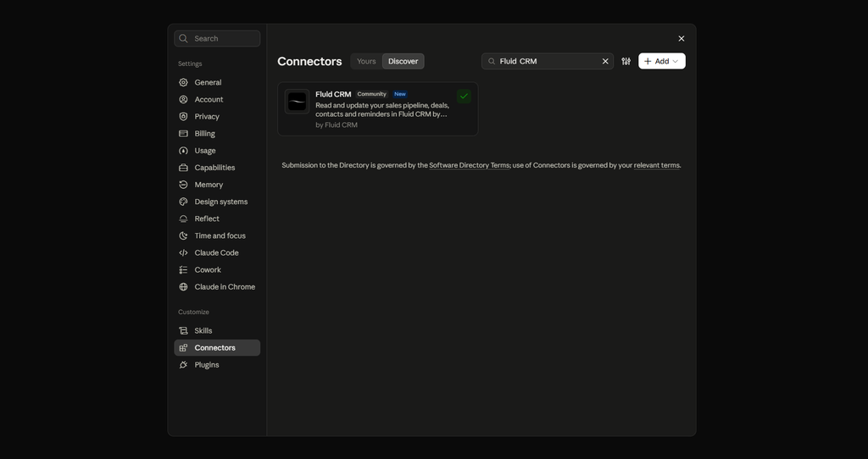This screenshot has width=868, height=459.
Task: Close the settings dialog
Action: 682,39
